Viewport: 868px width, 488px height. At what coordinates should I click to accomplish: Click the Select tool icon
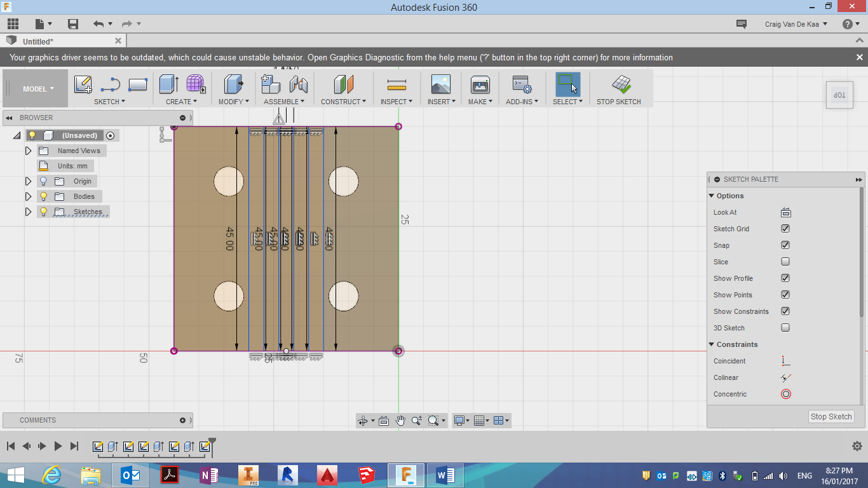click(x=567, y=84)
